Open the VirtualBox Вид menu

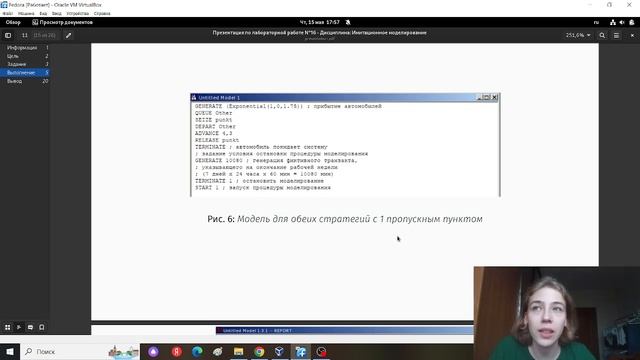coord(43,13)
